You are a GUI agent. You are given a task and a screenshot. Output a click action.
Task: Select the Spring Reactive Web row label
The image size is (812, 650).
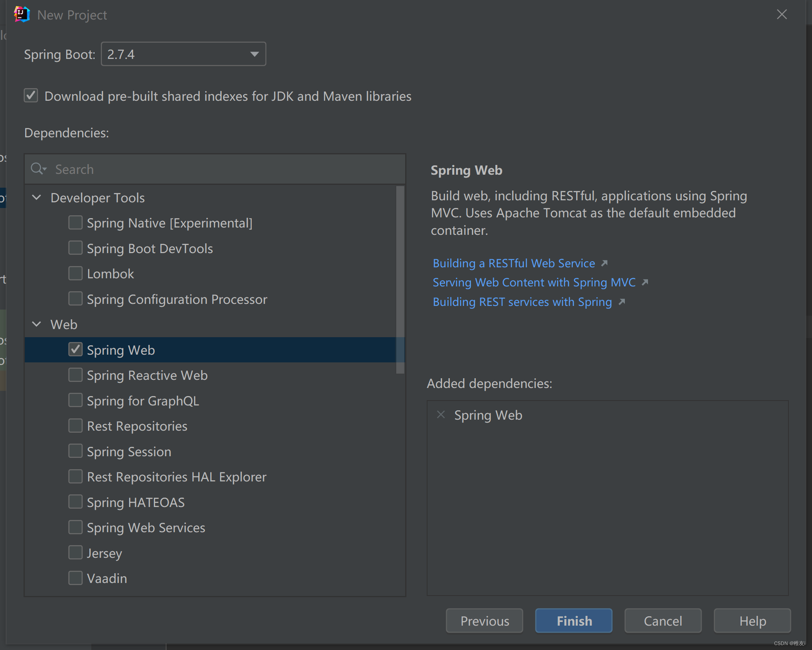[147, 375]
